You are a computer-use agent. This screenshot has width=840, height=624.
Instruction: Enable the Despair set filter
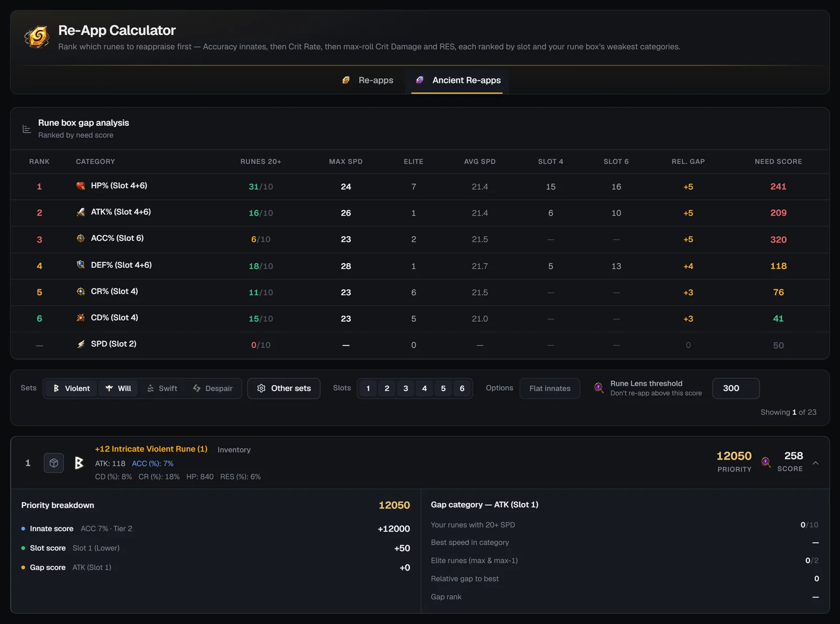[213, 388]
